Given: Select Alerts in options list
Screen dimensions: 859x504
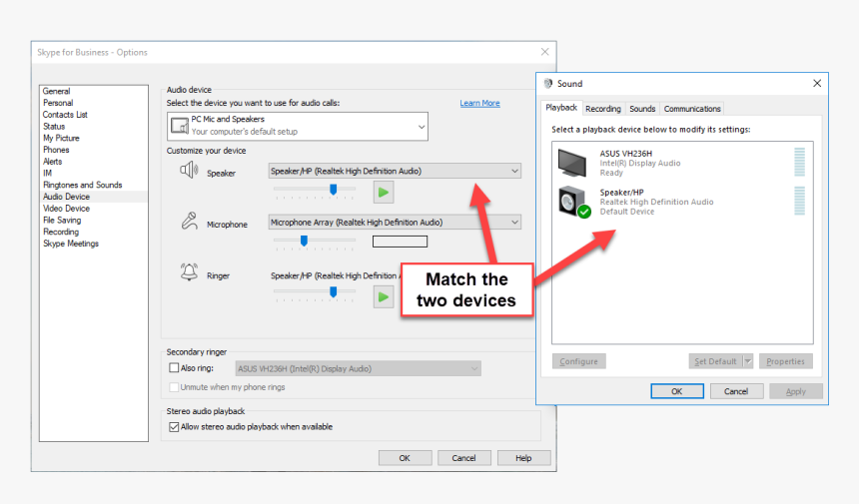Looking at the screenshot, I should pos(53,162).
